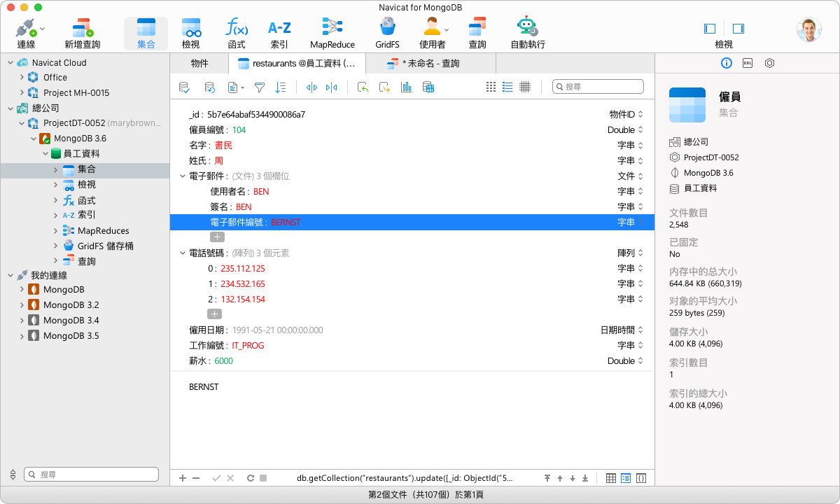Screen dimensions: 840x504
Task: Show the DDL tab in info panel
Action: 748,63
